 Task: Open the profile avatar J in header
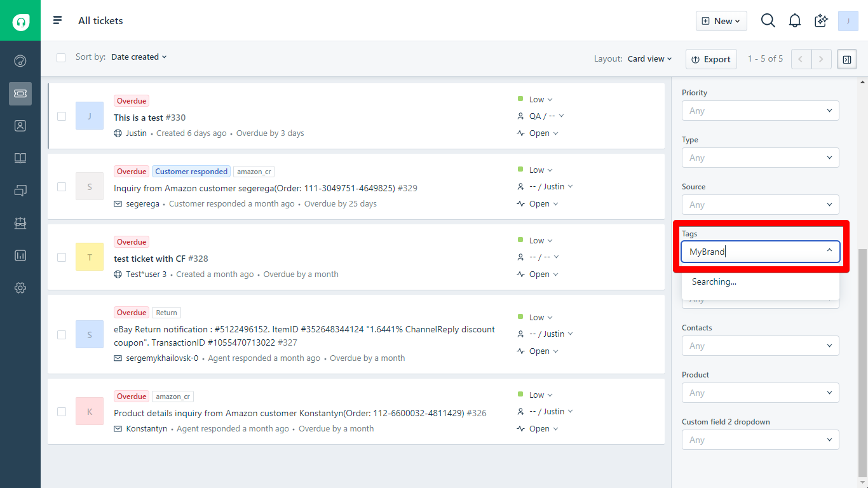pos(848,21)
